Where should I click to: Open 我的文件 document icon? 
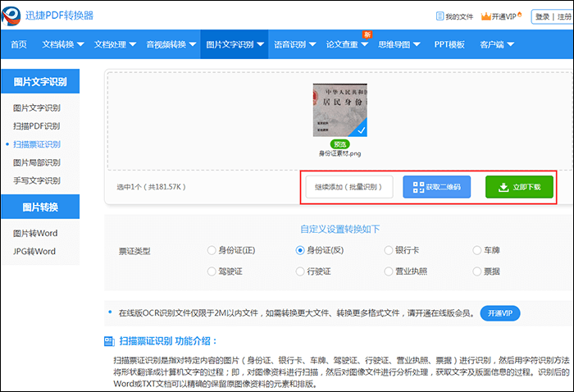[440, 16]
